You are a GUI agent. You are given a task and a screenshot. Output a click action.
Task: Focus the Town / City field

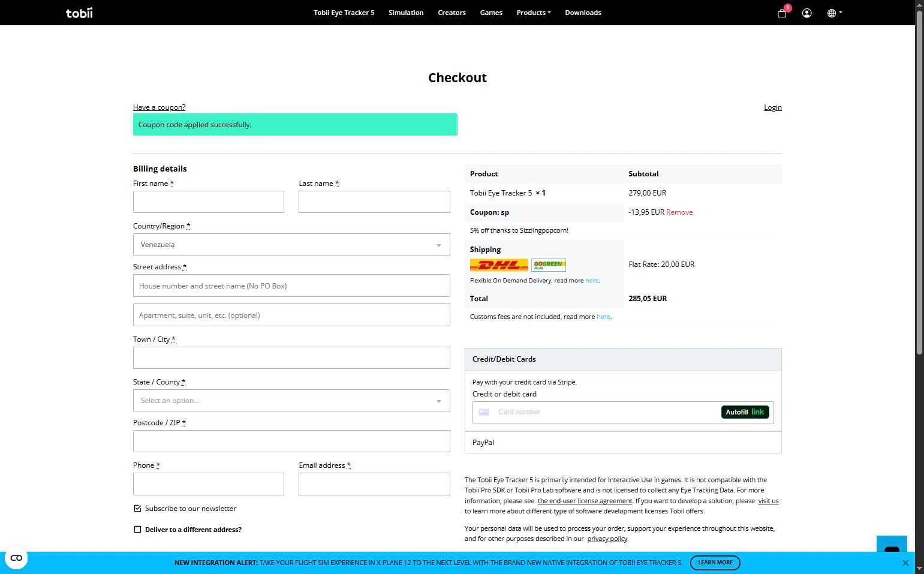291,358
